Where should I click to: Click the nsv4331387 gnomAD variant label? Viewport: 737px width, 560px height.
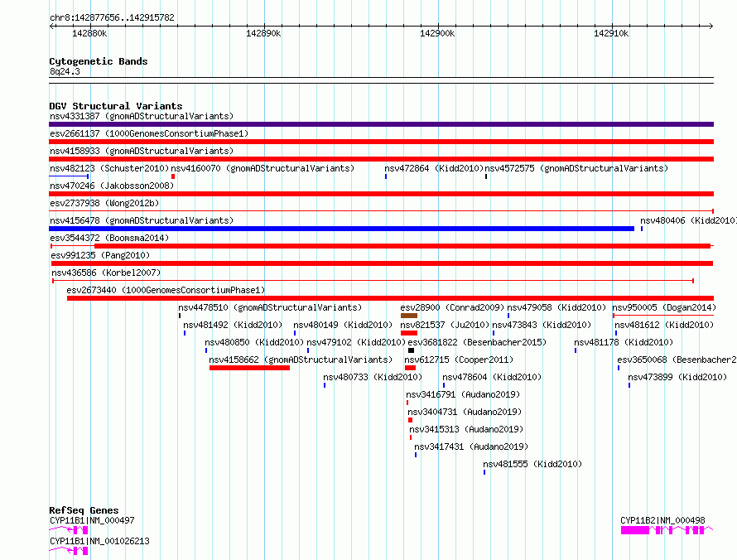coord(142,116)
